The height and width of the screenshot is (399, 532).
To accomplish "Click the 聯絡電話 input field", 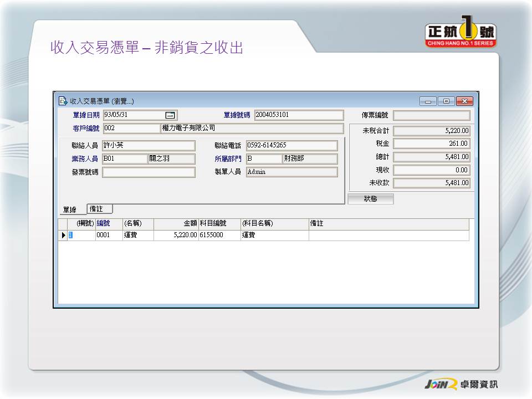I will click(x=291, y=146).
